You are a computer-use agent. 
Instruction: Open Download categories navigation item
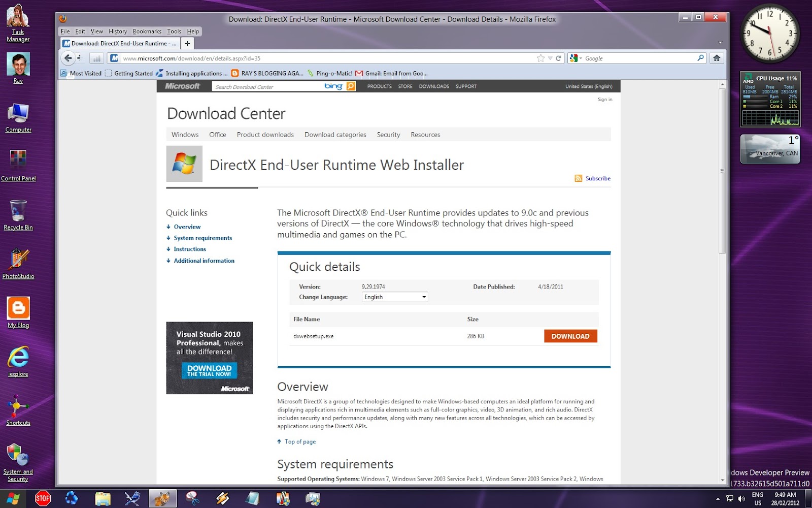click(335, 135)
